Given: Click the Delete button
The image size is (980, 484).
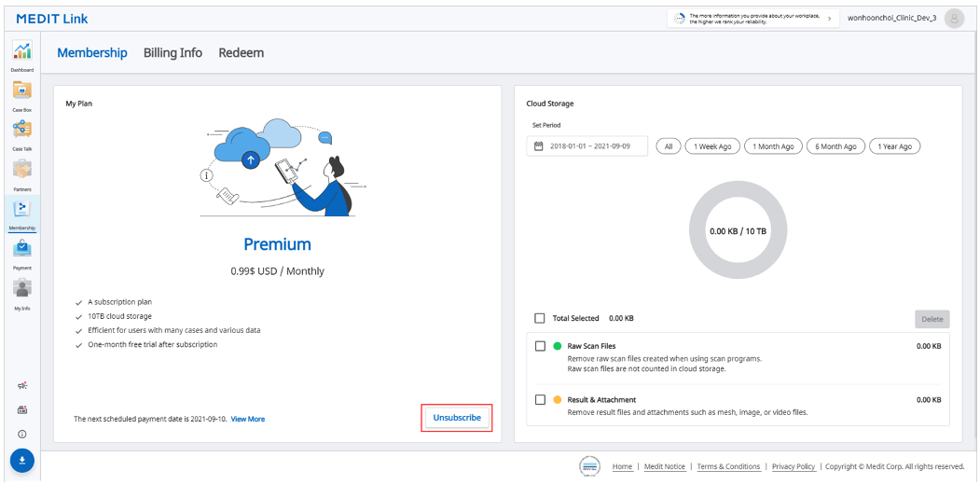Looking at the screenshot, I should click(932, 319).
